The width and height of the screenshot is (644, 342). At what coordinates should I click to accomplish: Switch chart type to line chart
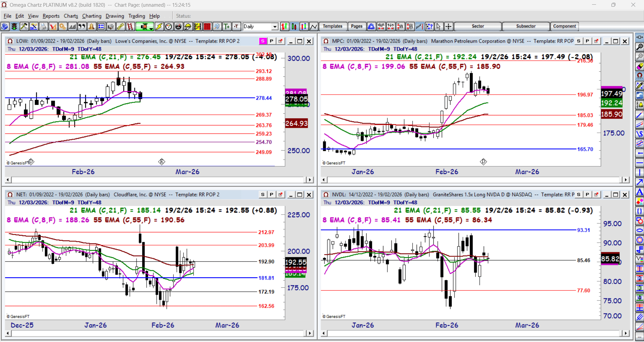pyautogui.click(x=314, y=26)
